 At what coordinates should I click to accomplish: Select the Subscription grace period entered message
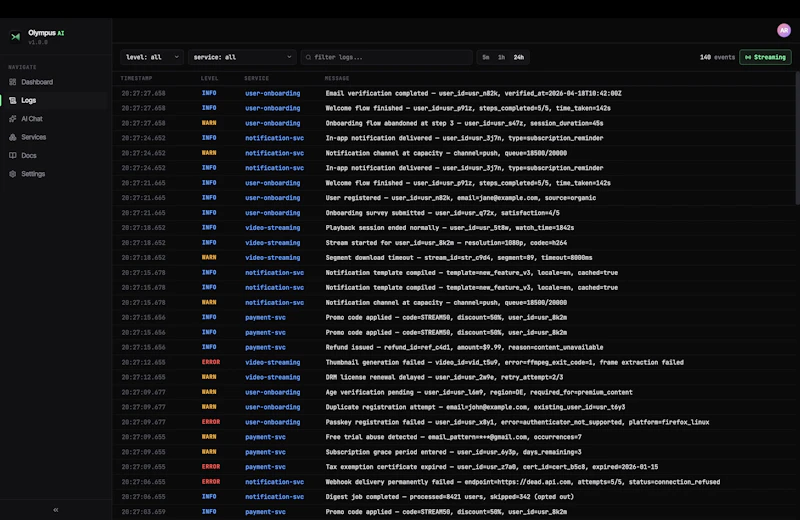[x=454, y=452]
